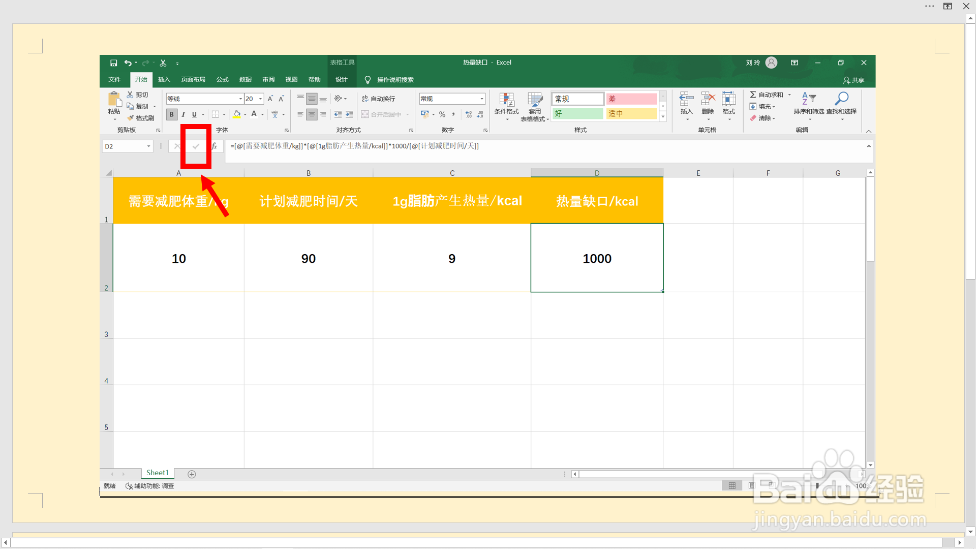Click 共享 share button
The width and height of the screenshot is (980, 553).
point(854,80)
